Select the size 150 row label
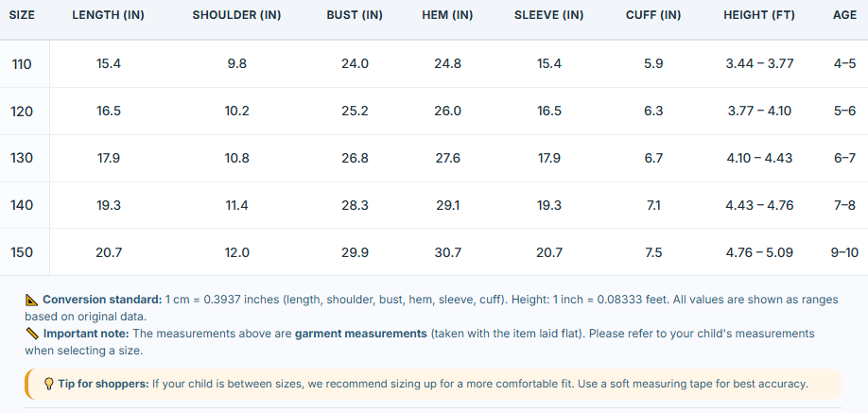868x413 pixels. pyautogui.click(x=22, y=252)
